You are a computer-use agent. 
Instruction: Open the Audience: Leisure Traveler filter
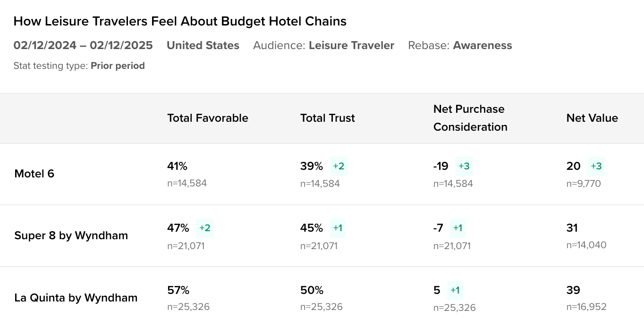click(323, 45)
